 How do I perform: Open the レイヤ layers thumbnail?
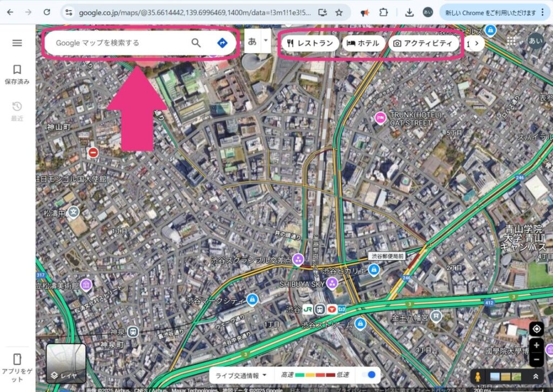click(x=66, y=363)
